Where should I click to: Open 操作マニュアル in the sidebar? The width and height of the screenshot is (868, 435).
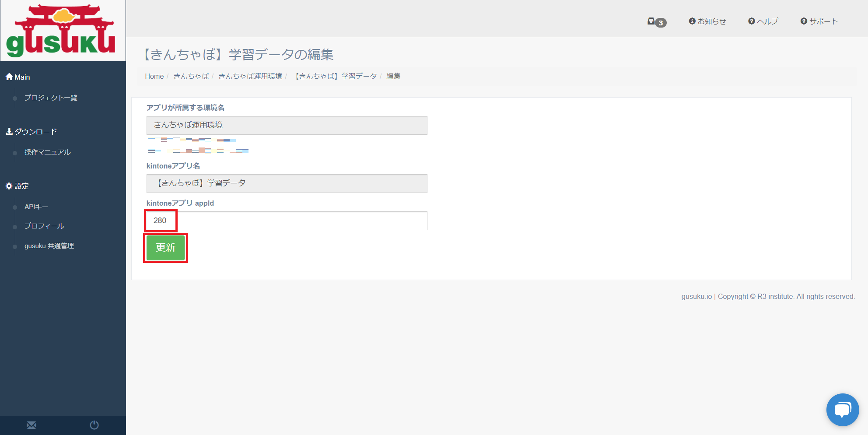pyautogui.click(x=47, y=152)
